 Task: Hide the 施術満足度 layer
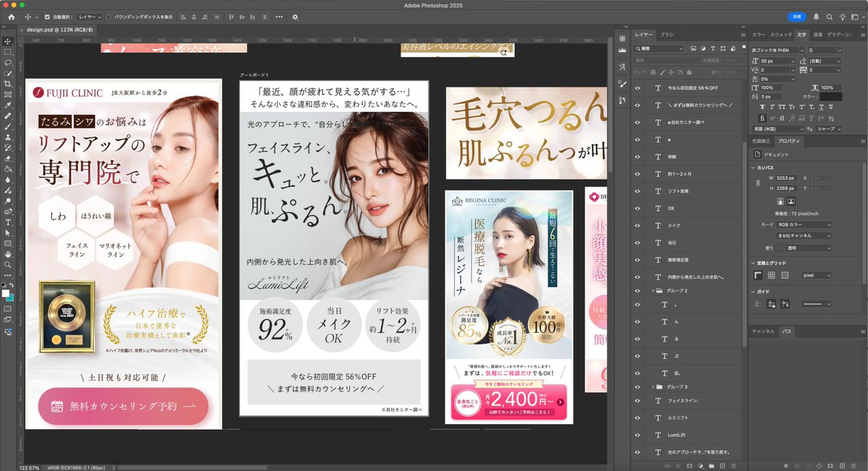(x=637, y=260)
